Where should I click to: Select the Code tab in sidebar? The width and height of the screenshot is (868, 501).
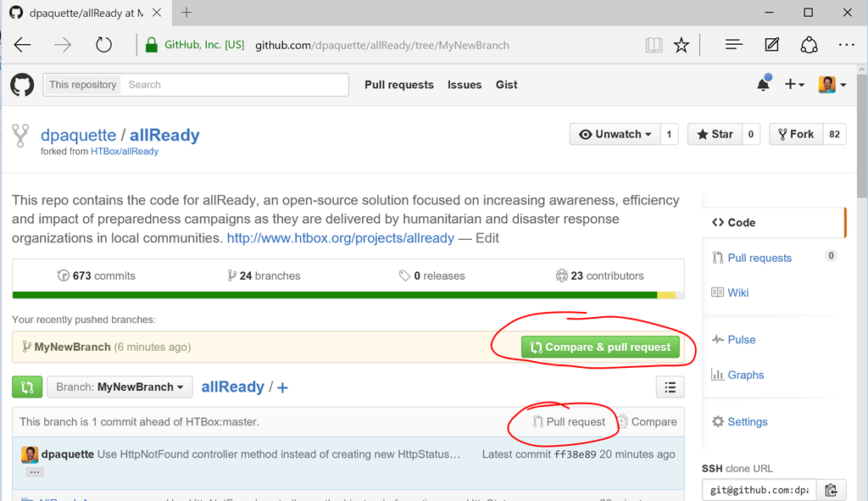coord(773,223)
